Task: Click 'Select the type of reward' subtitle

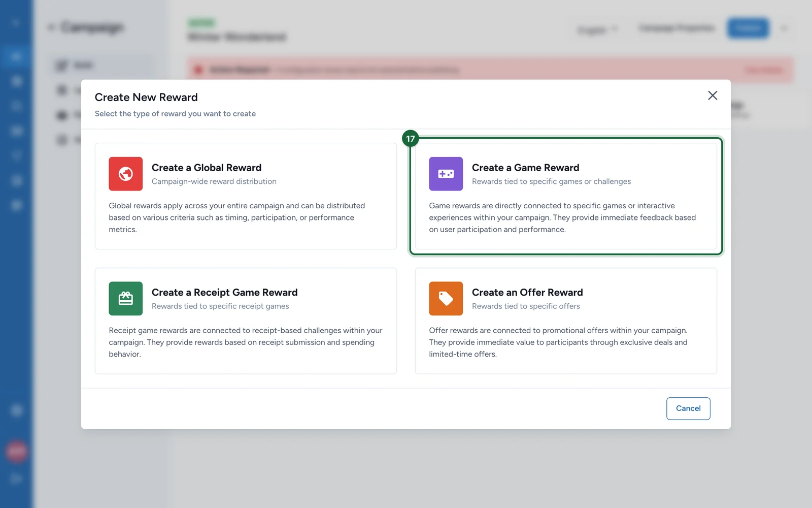Action: pyautogui.click(x=175, y=114)
